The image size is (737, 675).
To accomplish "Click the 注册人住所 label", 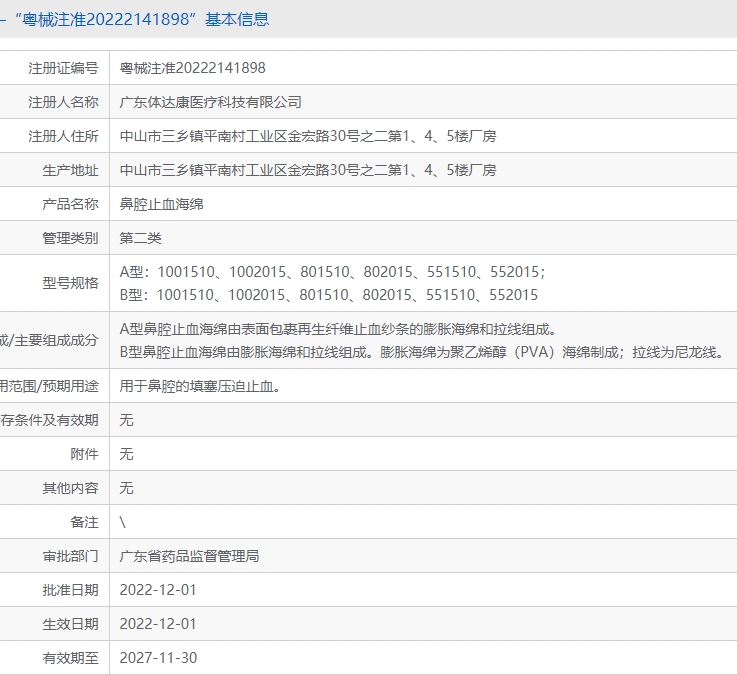I will (63, 136).
